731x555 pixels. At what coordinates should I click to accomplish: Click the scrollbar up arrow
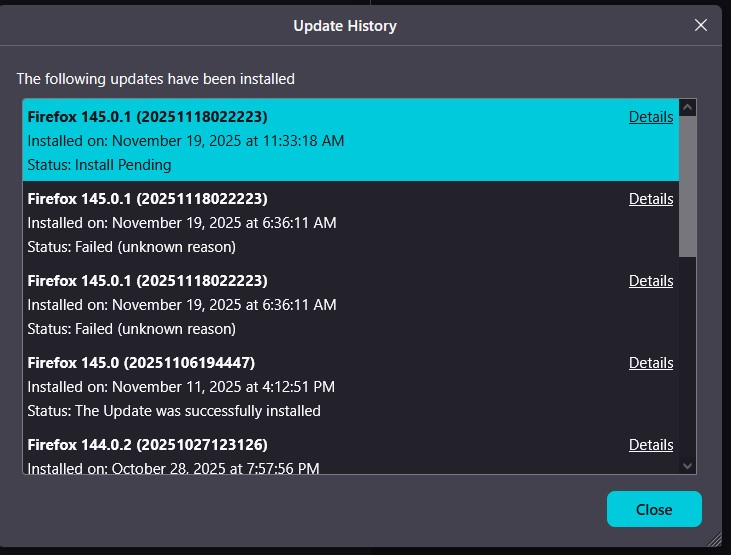687,108
